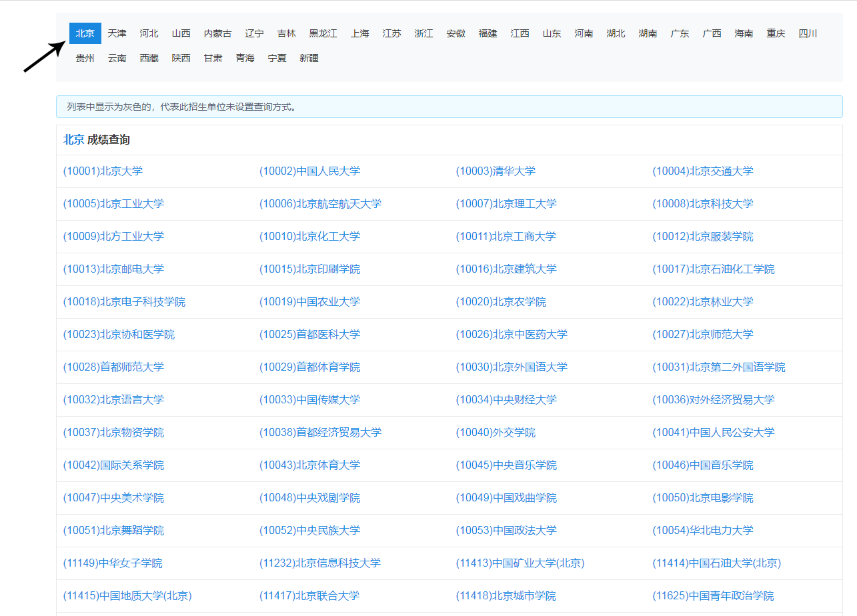Click the (10002)中国人民大学 link
Image resolution: width=857 pixels, height=616 pixels.
pyautogui.click(x=309, y=171)
